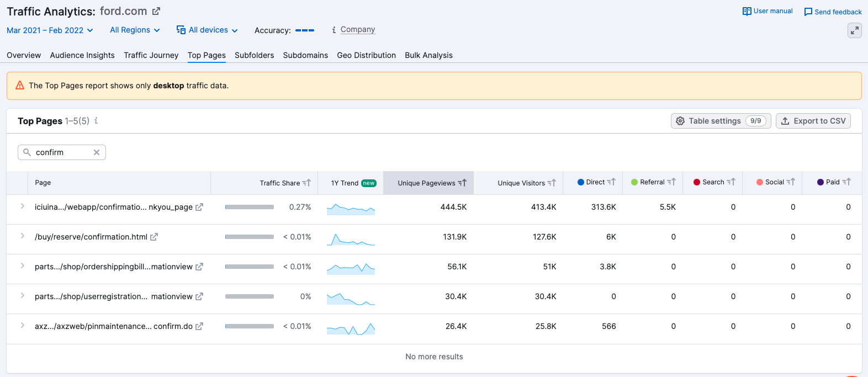Open the All devices dropdown
The width and height of the screenshot is (868, 377).
point(207,30)
